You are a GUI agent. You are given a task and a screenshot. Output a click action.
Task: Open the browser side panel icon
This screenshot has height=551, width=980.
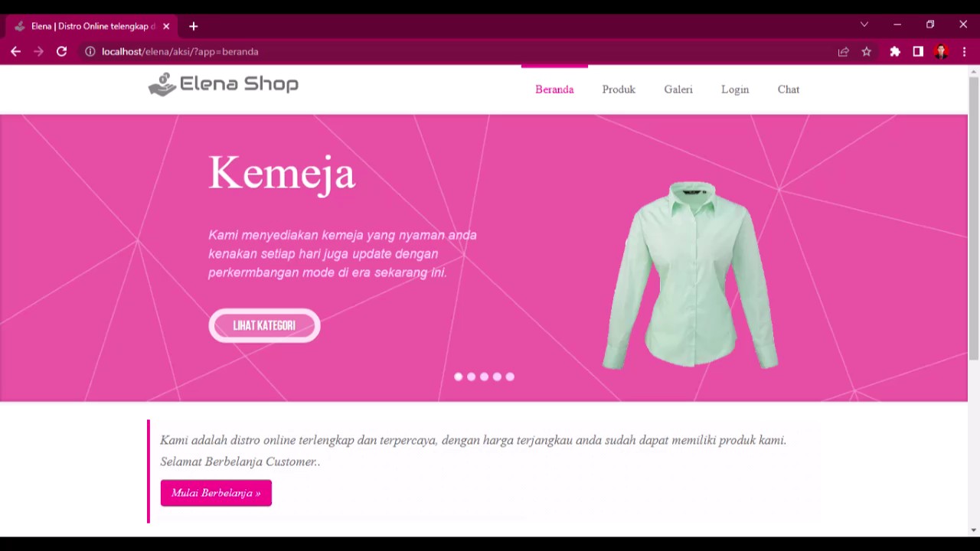[x=918, y=51]
